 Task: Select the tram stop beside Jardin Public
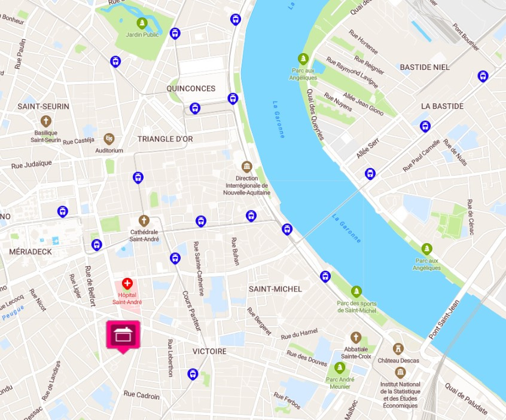click(175, 33)
